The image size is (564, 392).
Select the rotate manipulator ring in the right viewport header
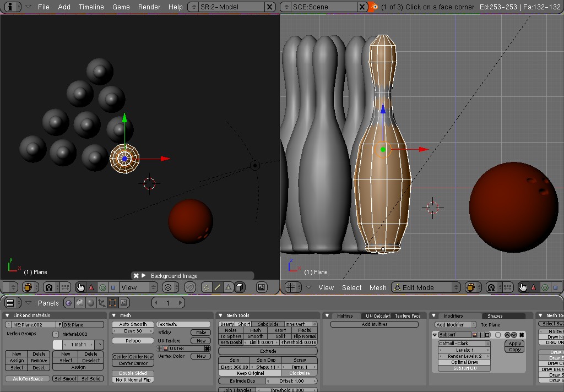545,287
